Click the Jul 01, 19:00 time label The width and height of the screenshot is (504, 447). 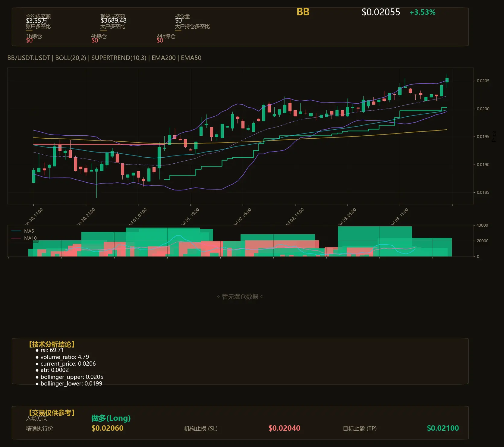pos(190,217)
